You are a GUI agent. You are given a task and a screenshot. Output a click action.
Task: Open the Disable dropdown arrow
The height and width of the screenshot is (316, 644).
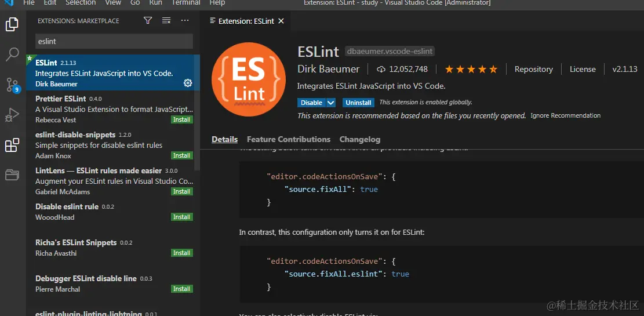click(x=331, y=102)
